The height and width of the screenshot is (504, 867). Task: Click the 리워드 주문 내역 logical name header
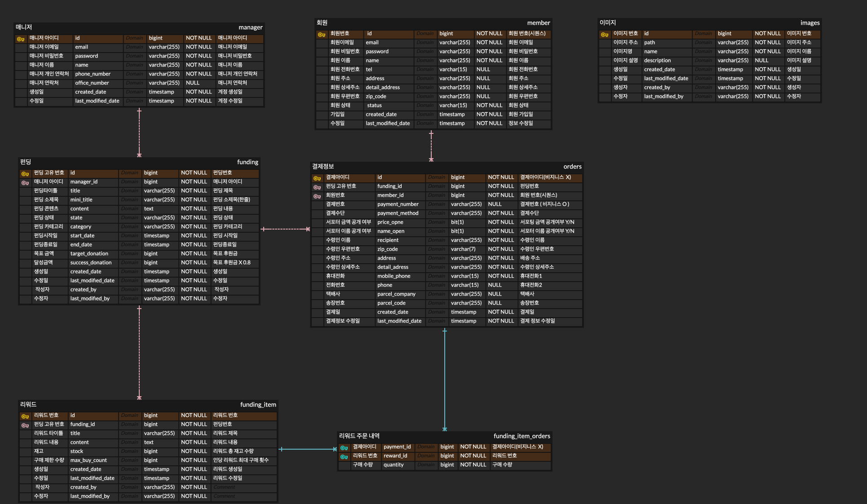coord(359,436)
